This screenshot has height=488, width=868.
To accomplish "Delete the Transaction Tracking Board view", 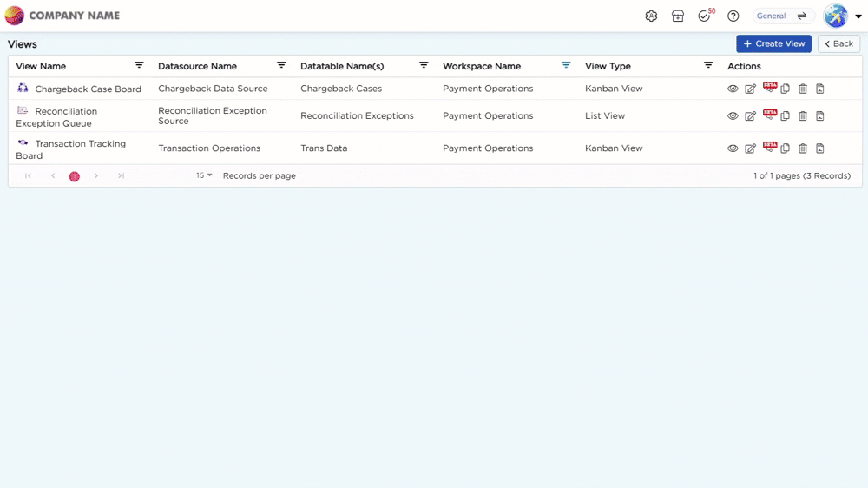I will [x=803, y=148].
